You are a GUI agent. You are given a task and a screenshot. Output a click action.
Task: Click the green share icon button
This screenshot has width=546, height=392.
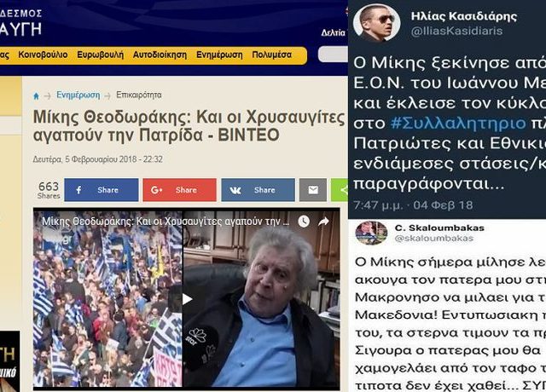(x=340, y=190)
